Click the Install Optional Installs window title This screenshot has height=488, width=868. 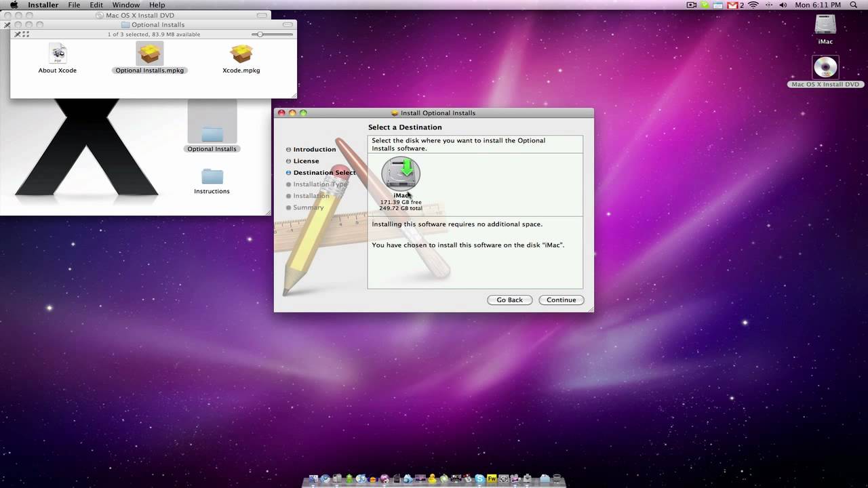tap(438, 113)
